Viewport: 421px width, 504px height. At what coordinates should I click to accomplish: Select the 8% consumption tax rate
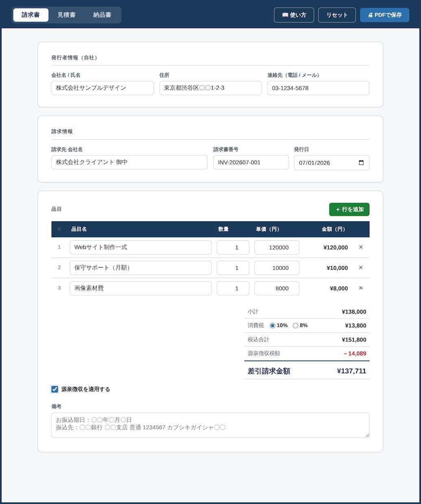295,326
